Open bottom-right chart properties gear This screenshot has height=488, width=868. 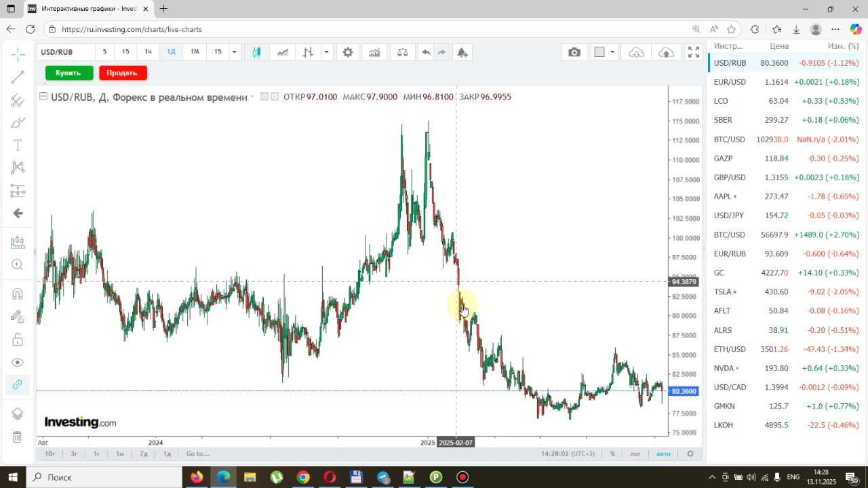690,453
